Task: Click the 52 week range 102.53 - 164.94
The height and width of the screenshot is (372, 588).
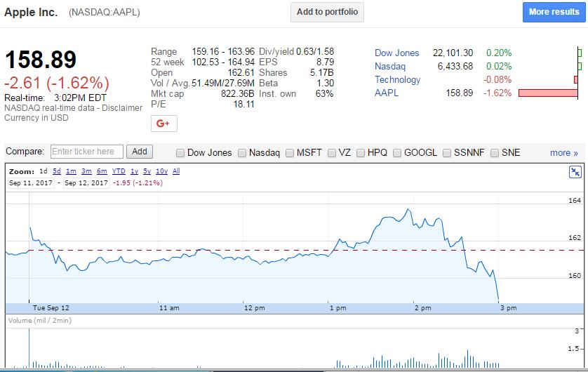Action: point(223,62)
